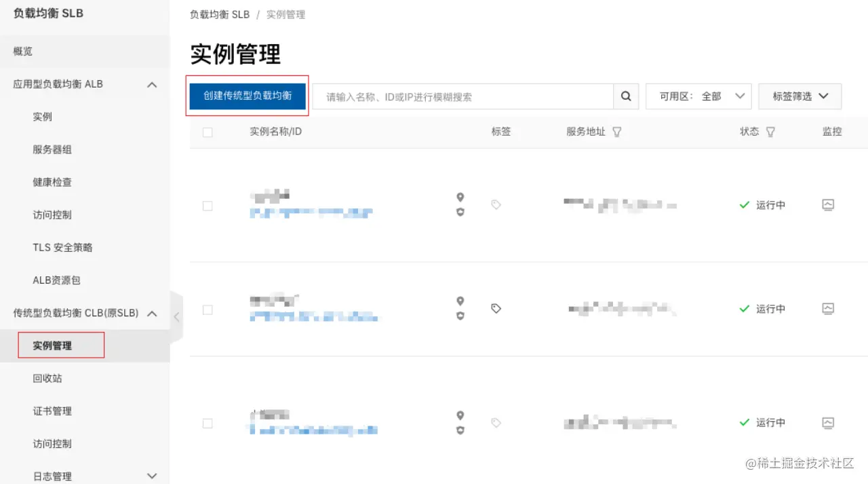Click the filter icon beside 状态

[770, 132]
